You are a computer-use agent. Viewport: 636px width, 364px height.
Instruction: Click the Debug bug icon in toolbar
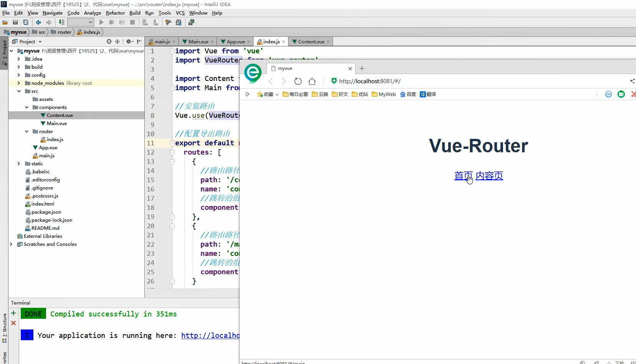tap(112, 23)
